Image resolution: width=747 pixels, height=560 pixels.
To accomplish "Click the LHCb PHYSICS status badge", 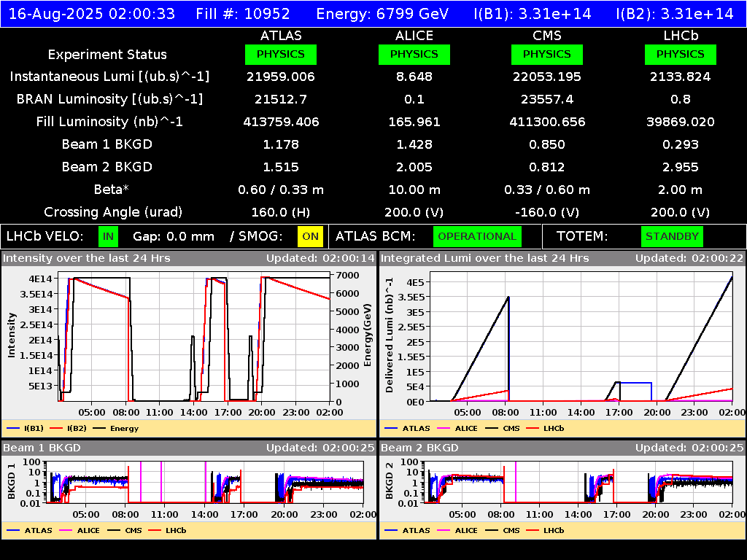I will [681, 54].
